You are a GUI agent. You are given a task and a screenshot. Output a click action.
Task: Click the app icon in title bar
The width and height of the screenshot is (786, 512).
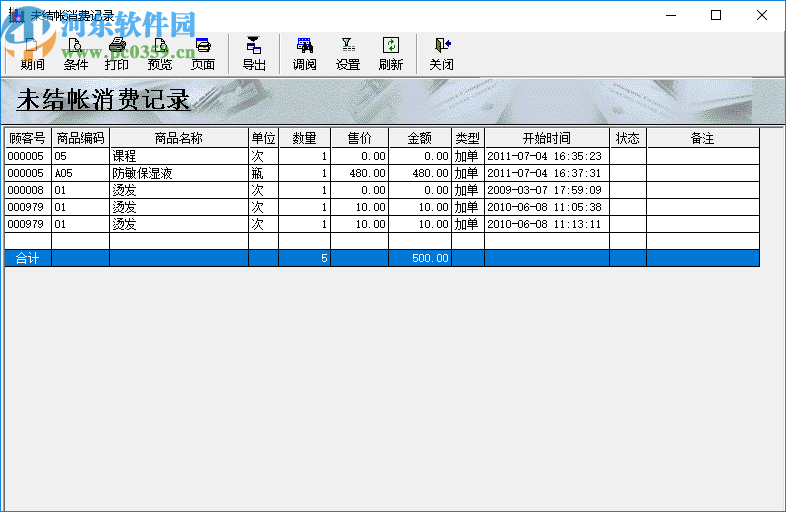coord(17,15)
